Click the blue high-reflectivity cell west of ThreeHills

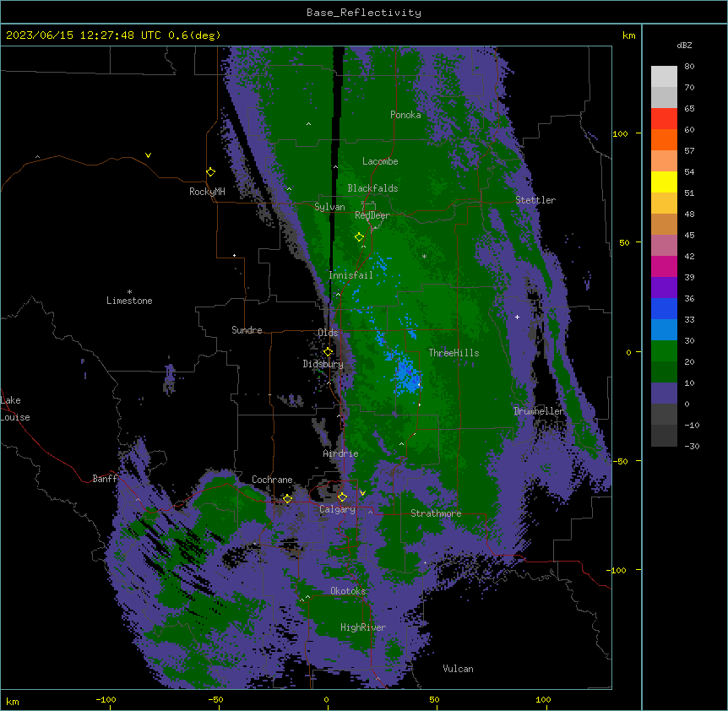pos(407,375)
